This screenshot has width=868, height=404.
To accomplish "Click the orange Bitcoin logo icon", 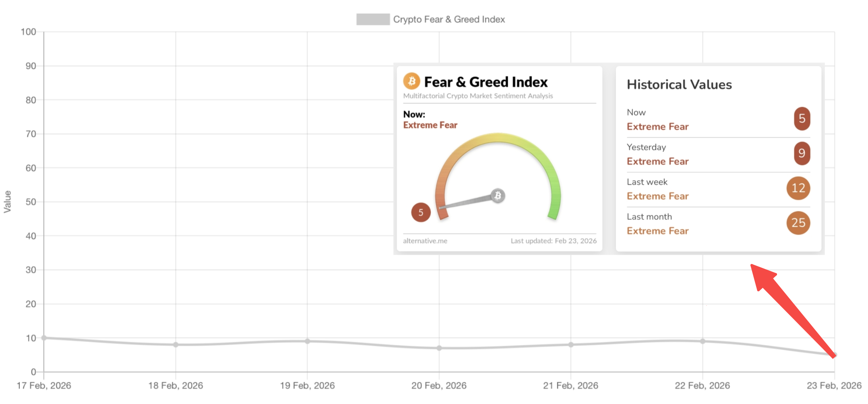I will pyautogui.click(x=411, y=81).
